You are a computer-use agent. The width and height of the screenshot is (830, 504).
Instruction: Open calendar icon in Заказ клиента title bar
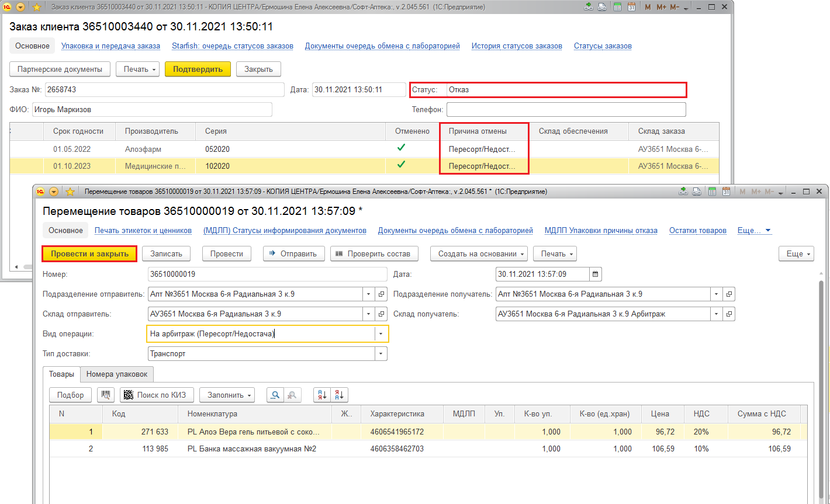pyautogui.click(x=631, y=7)
